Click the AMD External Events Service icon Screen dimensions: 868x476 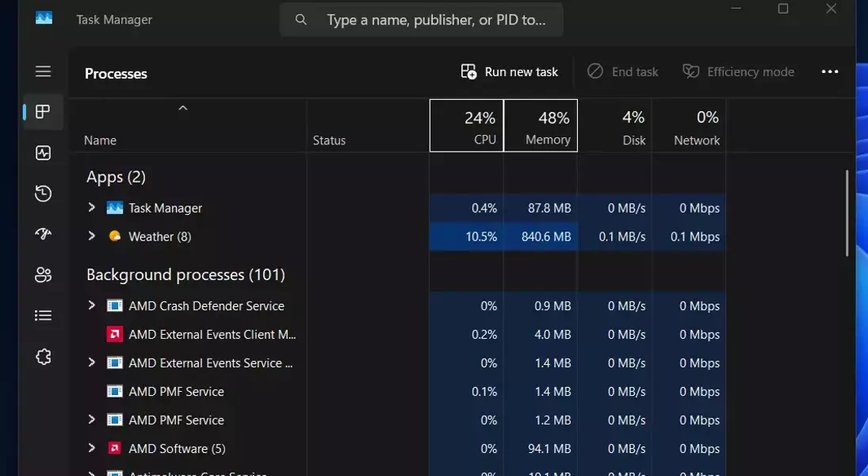pyautogui.click(x=115, y=363)
